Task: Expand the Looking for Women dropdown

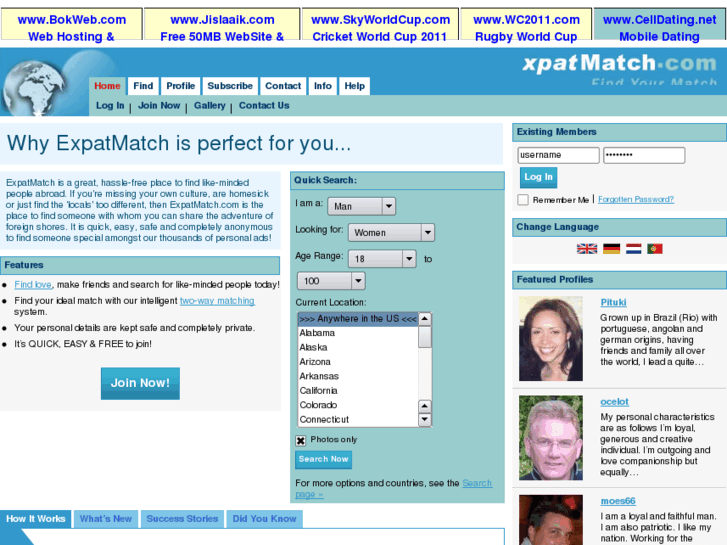Action: [x=391, y=232]
